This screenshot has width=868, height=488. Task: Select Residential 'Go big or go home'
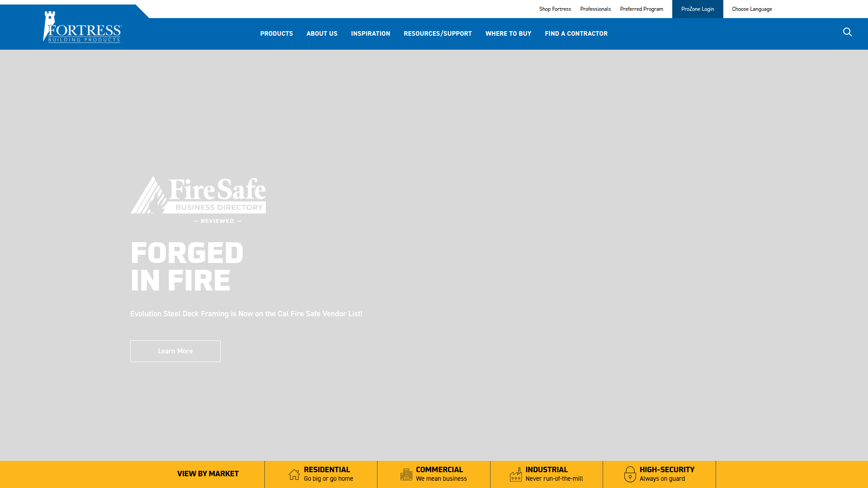[x=321, y=474]
